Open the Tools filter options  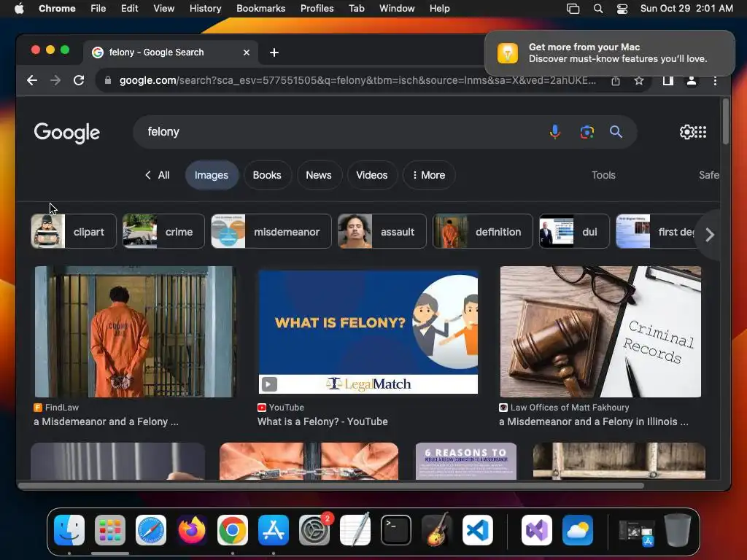click(603, 175)
